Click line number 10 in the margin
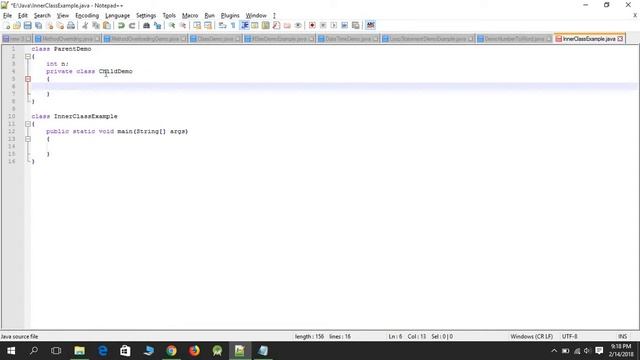 coord(11,116)
